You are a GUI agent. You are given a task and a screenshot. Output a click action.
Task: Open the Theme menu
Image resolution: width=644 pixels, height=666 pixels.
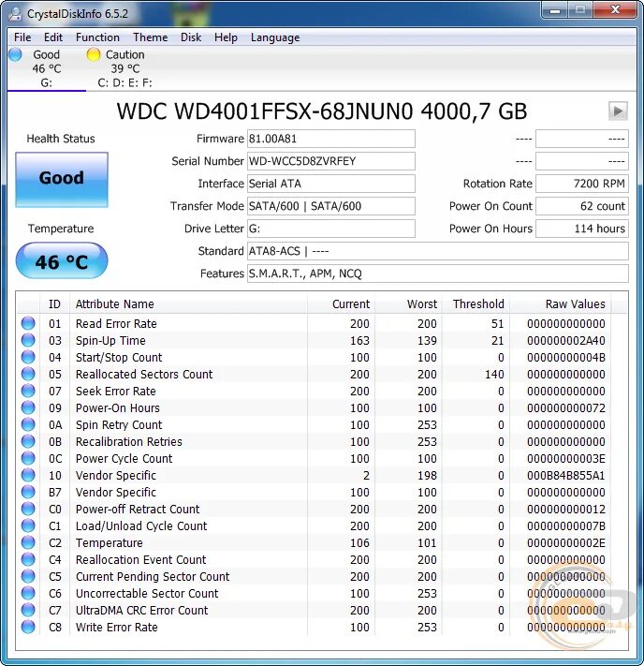click(x=151, y=37)
